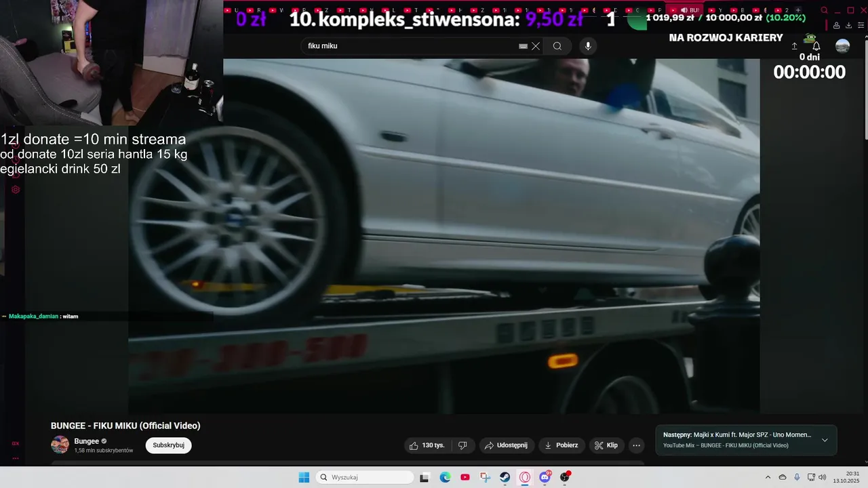Screen dimensions: 868x488
Task: Click the video title BUNGEE - FIKU MIKU
Action: tap(125, 426)
